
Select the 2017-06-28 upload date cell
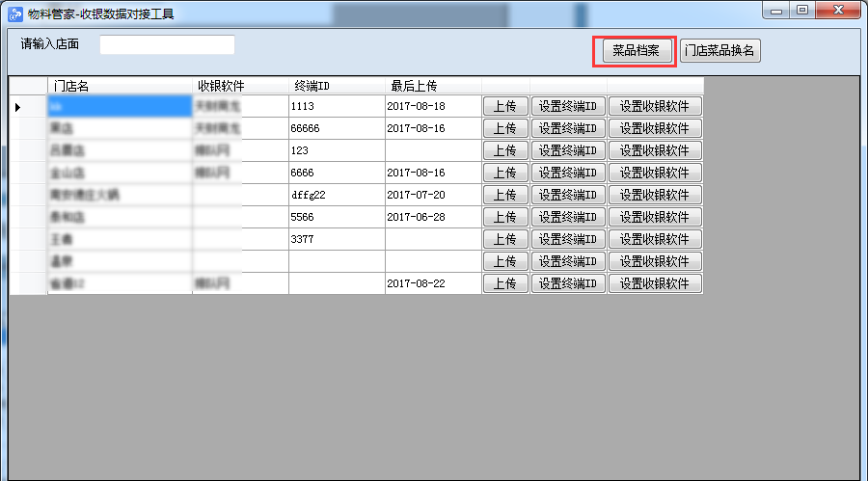[x=433, y=217]
